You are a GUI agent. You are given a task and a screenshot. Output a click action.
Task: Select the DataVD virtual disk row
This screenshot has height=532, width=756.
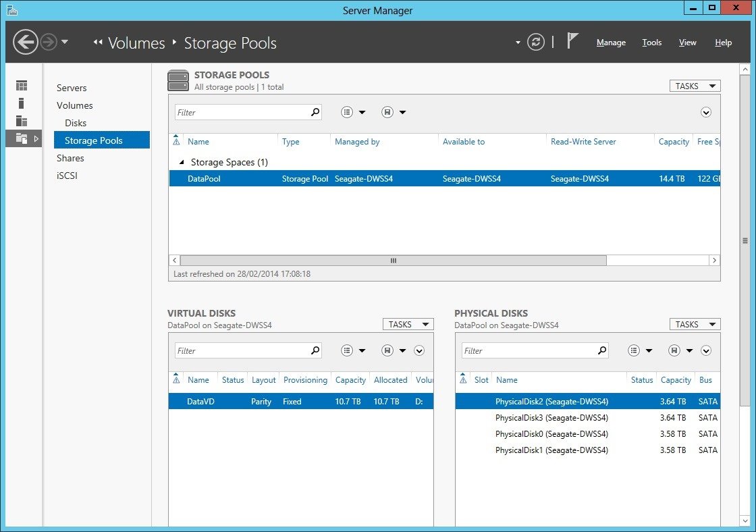tap(301, 401)
